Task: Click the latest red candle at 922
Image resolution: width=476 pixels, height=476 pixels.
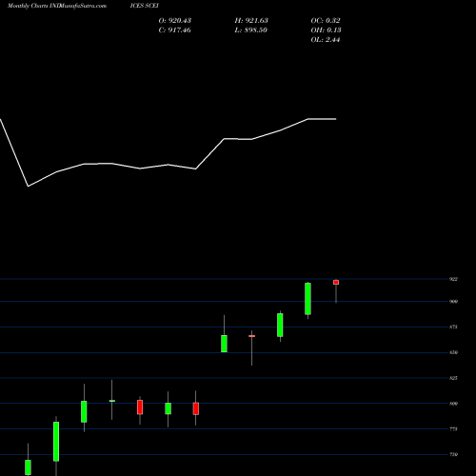Action: (x=336, y=283)
